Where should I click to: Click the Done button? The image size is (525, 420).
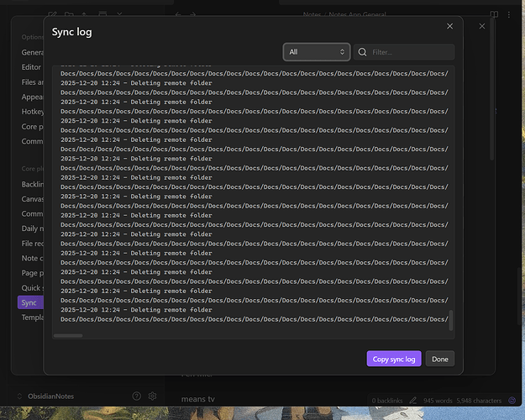tap(440, 359)
